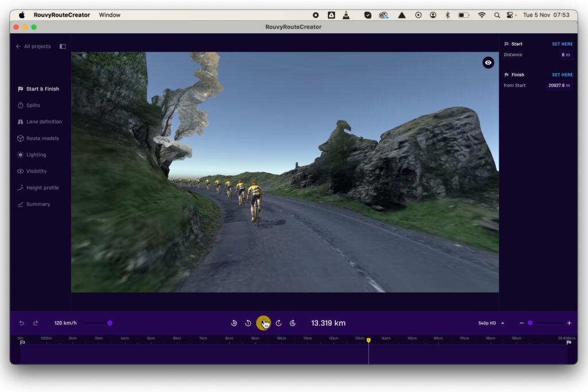Viewport: 588px width, 392px height.
Task: Click the yellow play/pause button
Action: click(x=264, y=323)
